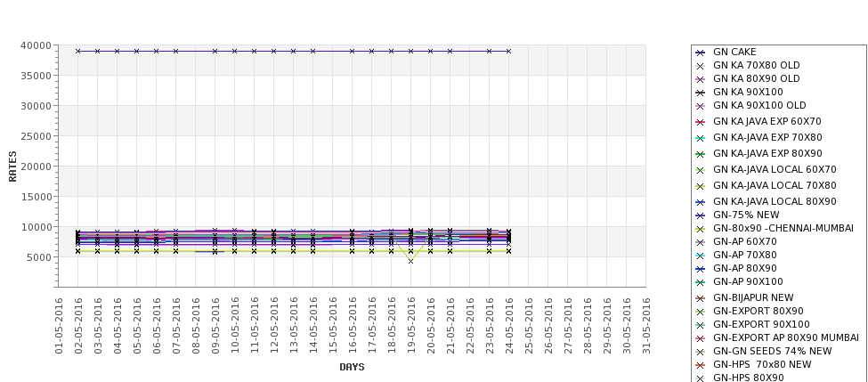The image size is (868, 382).
Task: Click the GN-BIJAPUR NEW legend marker
Action: coord(701,298)
